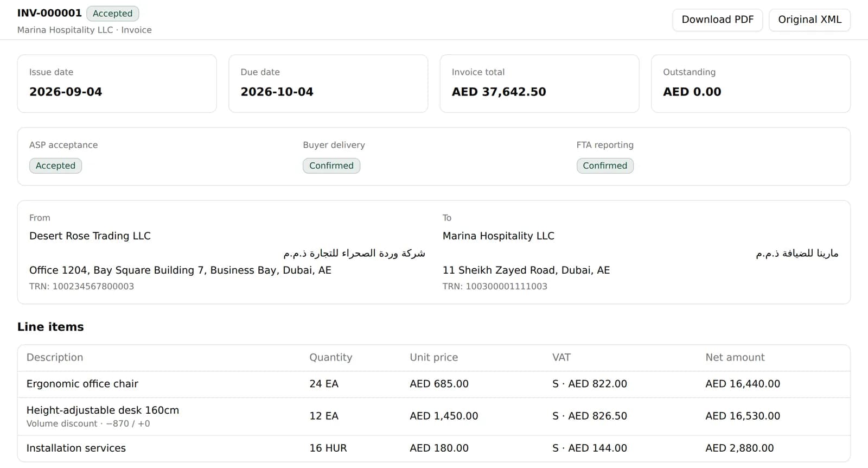Select the seller TRN 100234567800003
The image size is (868, 468).
point(81,286)
